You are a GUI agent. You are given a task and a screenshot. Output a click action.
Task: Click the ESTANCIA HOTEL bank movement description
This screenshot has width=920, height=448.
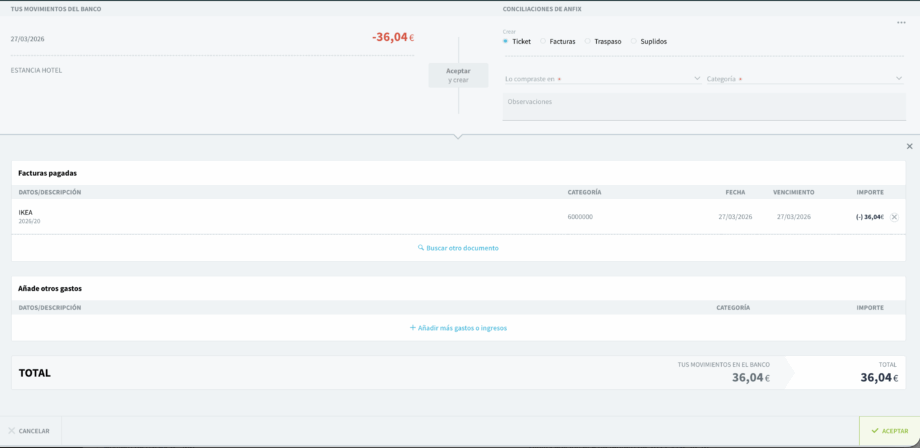click(36, 70)
